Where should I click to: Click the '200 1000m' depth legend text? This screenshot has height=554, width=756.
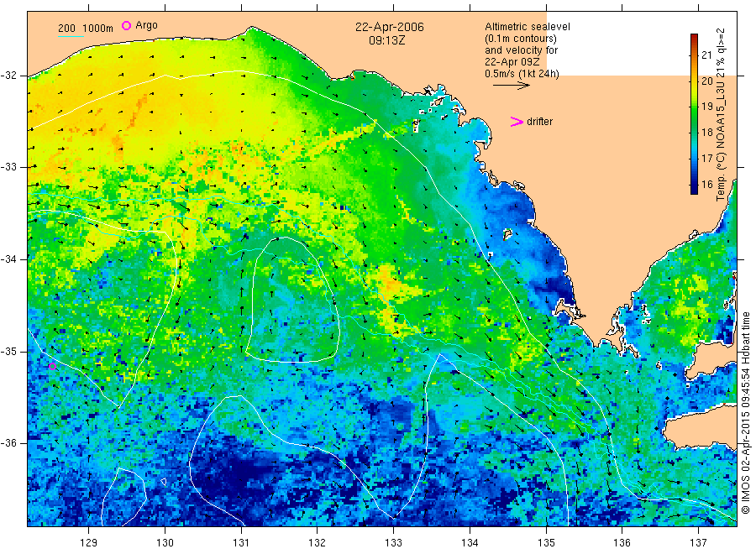(86, 29)
